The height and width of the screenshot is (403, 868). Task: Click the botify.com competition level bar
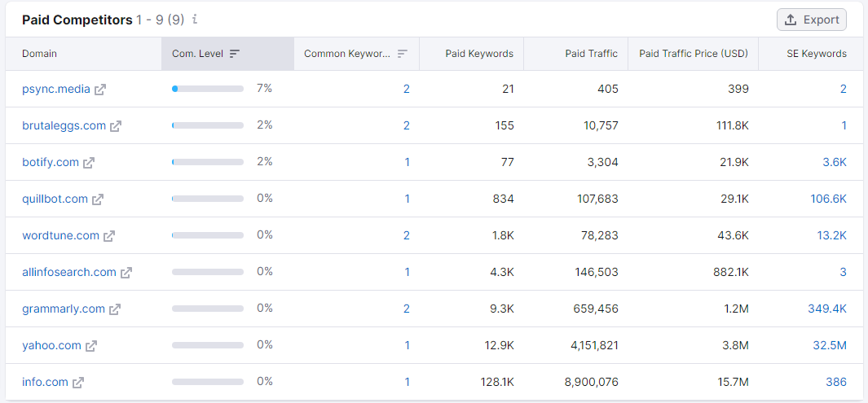[x=208, y=162]
